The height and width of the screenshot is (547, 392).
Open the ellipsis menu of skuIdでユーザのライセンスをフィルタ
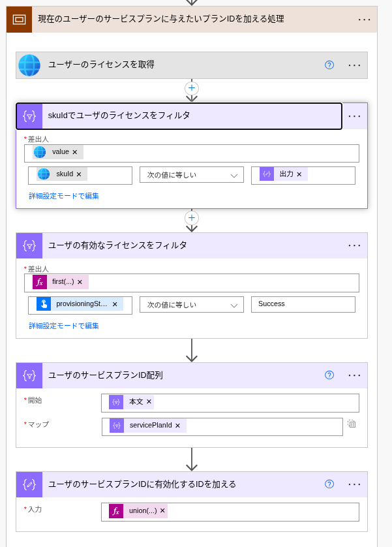pyautogui.click(x=354, y=116)
